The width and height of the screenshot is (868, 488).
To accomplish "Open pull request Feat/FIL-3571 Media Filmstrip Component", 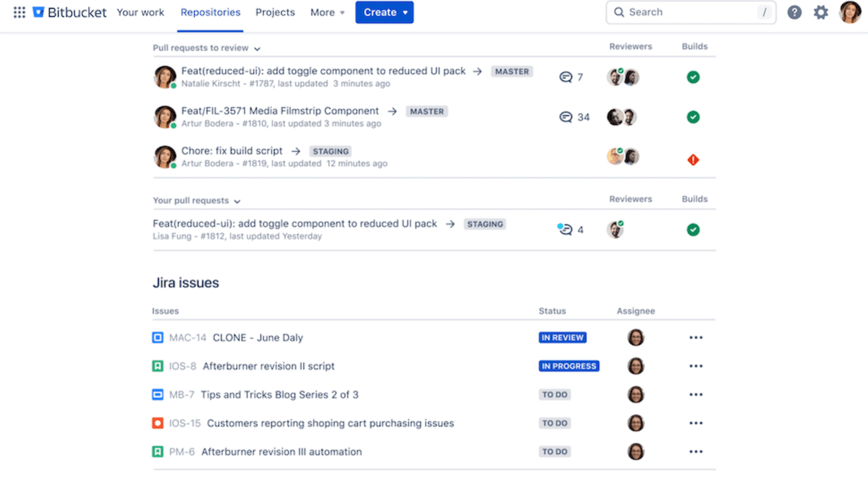I will point(279,111).
